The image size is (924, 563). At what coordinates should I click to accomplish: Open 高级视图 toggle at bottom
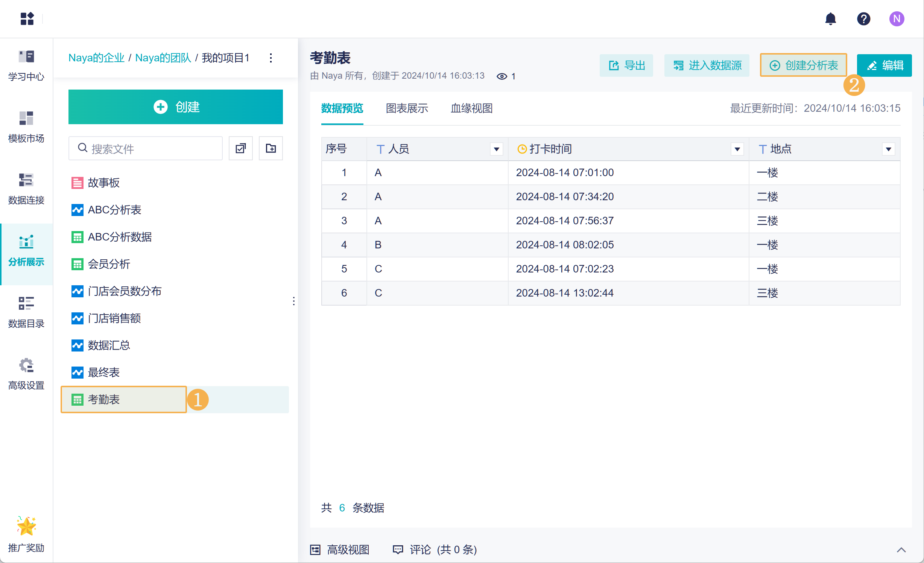point(340,549)
